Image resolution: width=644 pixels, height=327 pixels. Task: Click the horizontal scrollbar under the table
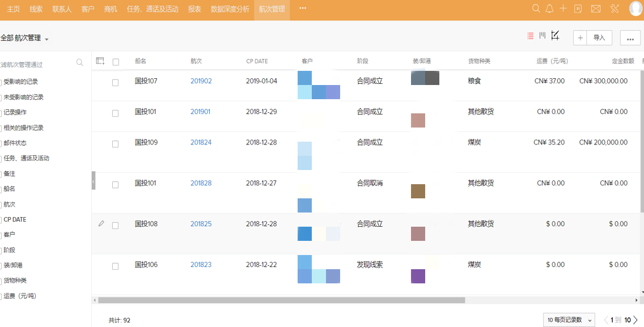[281, 300]
